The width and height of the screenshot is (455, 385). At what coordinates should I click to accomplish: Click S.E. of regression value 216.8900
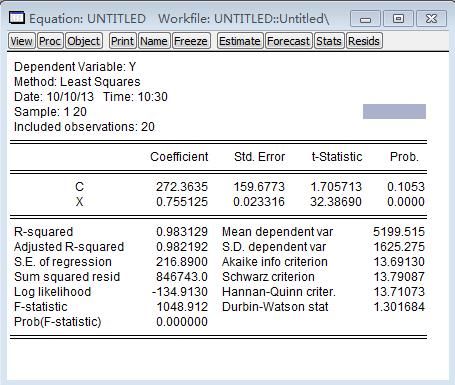182,262
